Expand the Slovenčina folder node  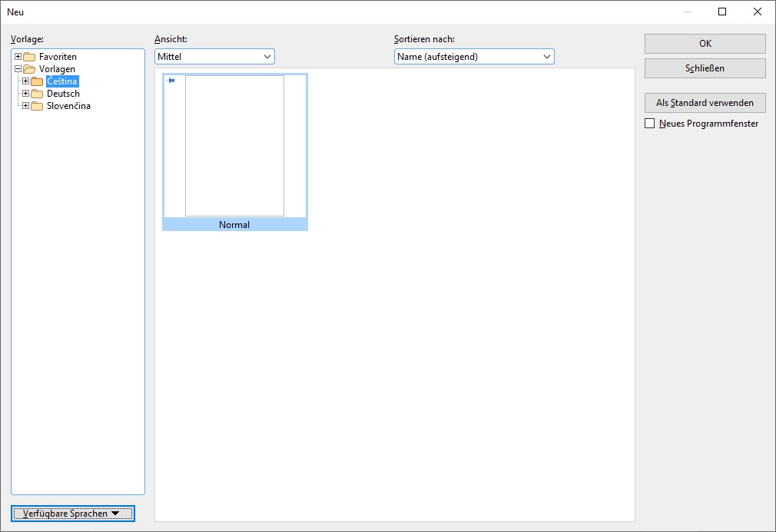tap(25, 106)
